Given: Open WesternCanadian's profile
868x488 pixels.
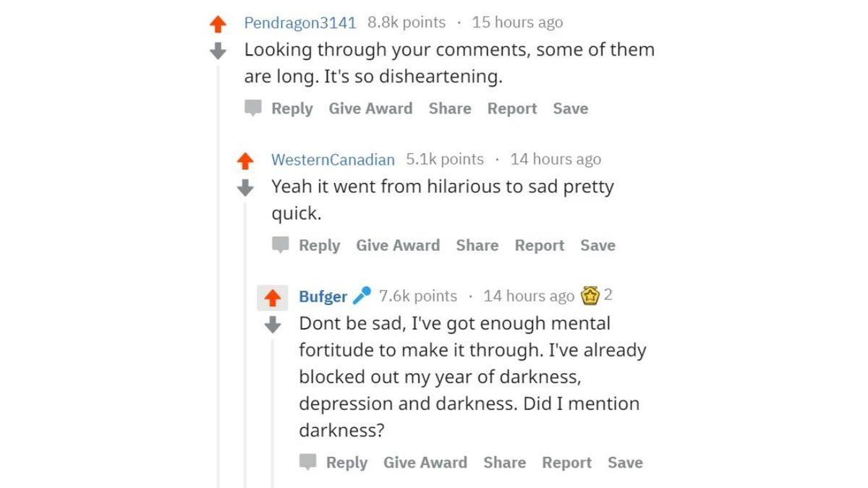Looking at the screenshot, I should (333, 159).
